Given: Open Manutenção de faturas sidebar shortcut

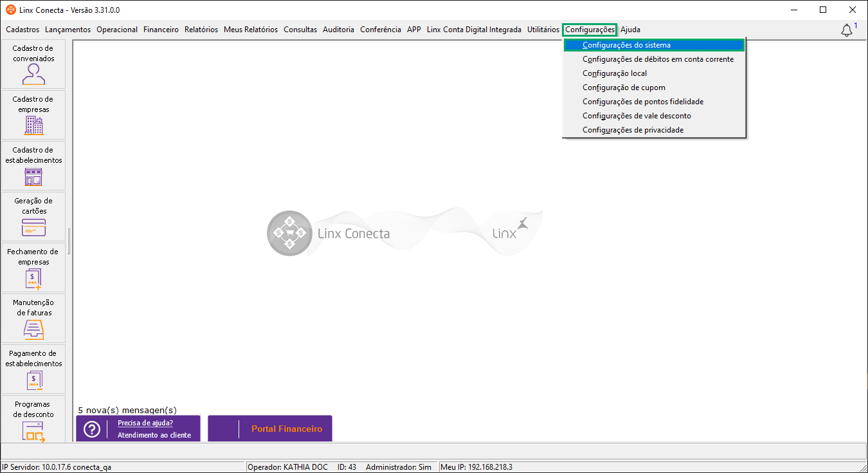Looking at the screenshot, I should point(33,319).
